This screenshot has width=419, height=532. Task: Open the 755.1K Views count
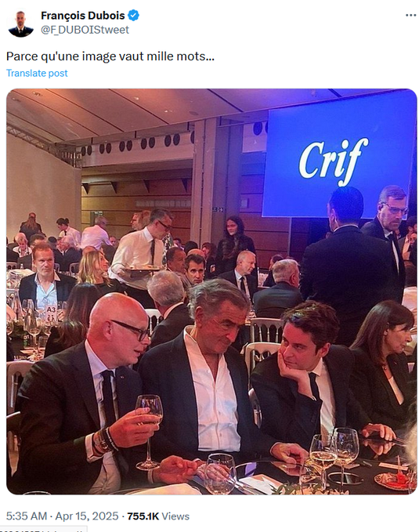coord(158,516)
